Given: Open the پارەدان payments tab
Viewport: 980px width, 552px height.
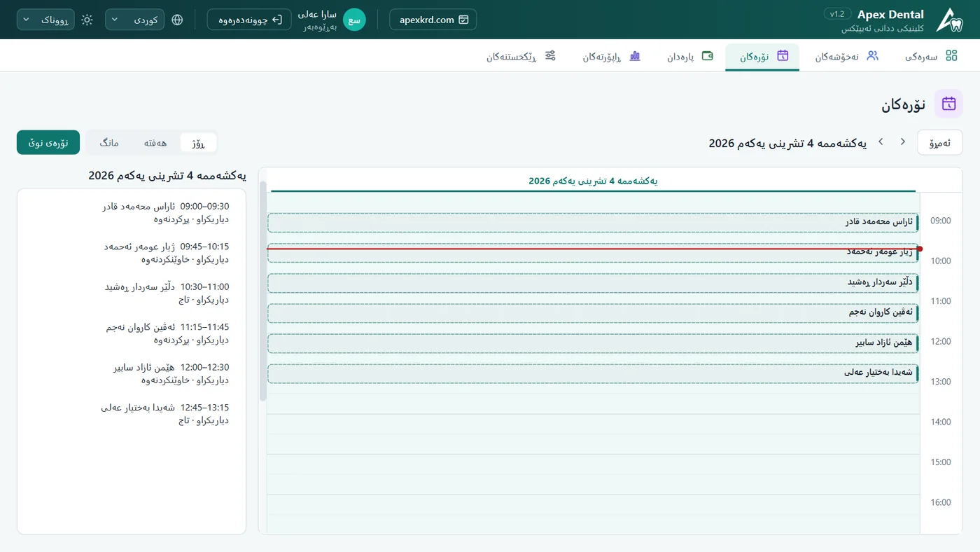Looking at the screenshot, I should (690, 56).
